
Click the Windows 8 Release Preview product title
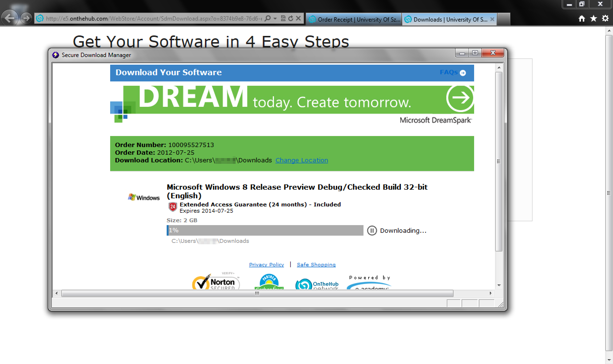pyautogui.click(x=297, y=191)
